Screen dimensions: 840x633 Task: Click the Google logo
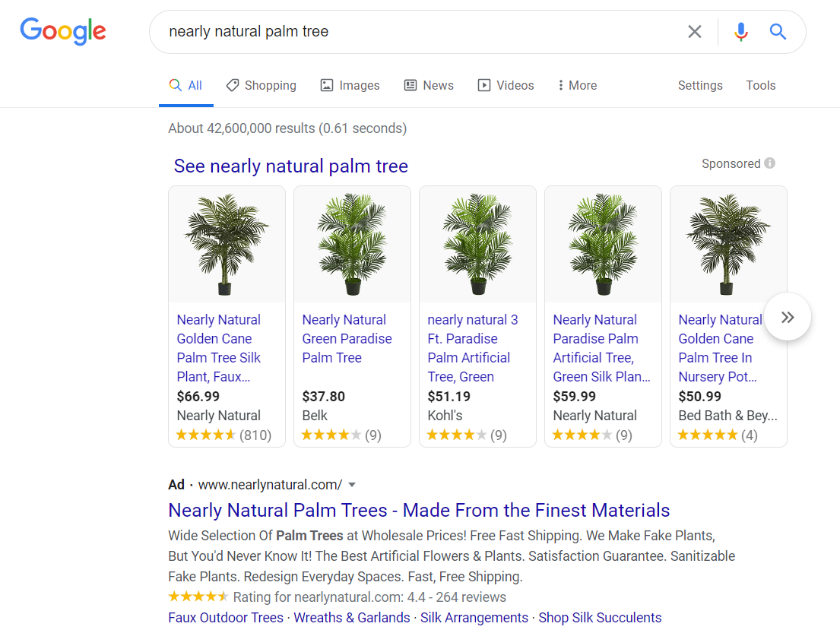tap(63, 31)
